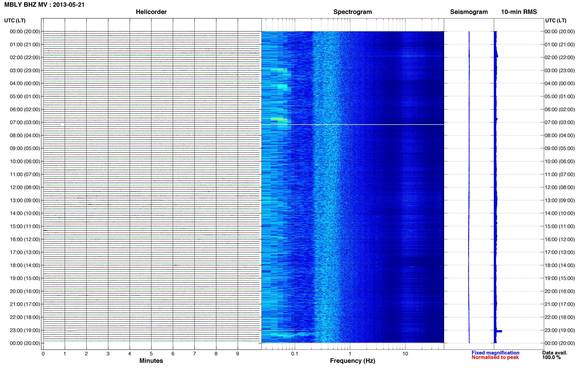Viewport: 588px width, 368px height.
Task: Click the white data-gap line in the spectrogram
Action: 352,125
